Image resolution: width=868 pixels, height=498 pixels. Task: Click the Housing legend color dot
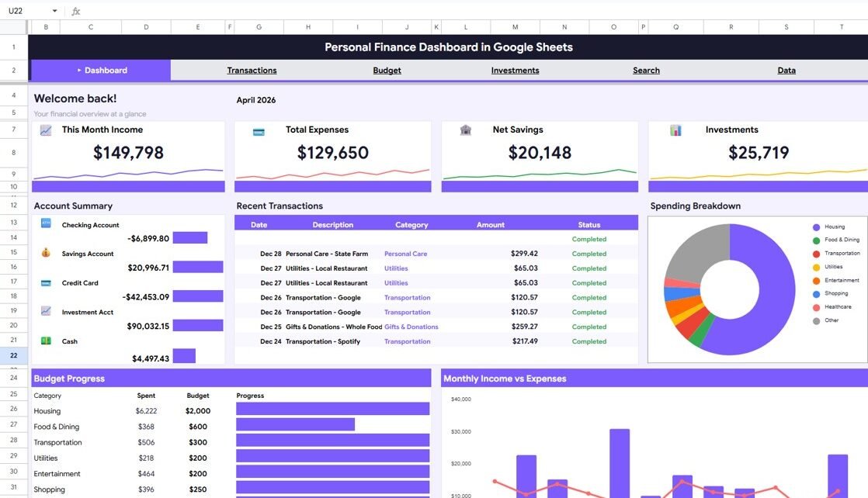coord(816,227)
